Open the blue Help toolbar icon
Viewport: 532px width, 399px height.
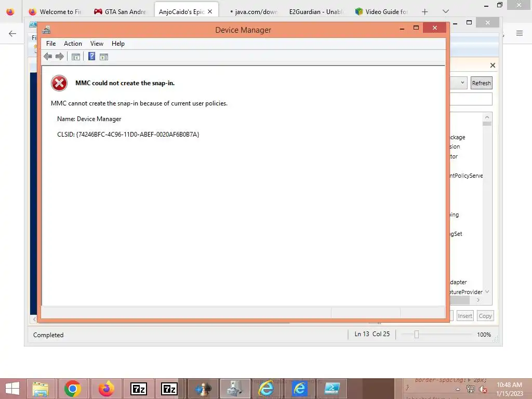pyautogui.click(x=91, y=56)
